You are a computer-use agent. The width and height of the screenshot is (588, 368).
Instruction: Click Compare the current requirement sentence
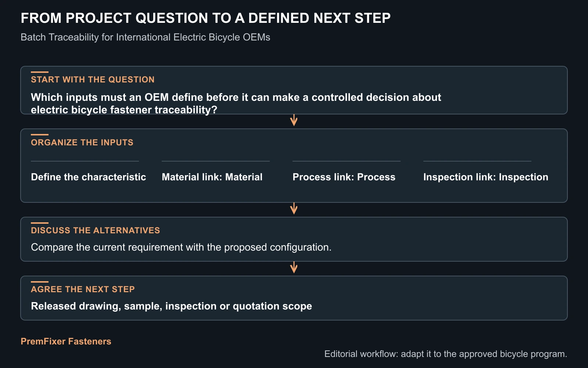(x=181, y=247)
